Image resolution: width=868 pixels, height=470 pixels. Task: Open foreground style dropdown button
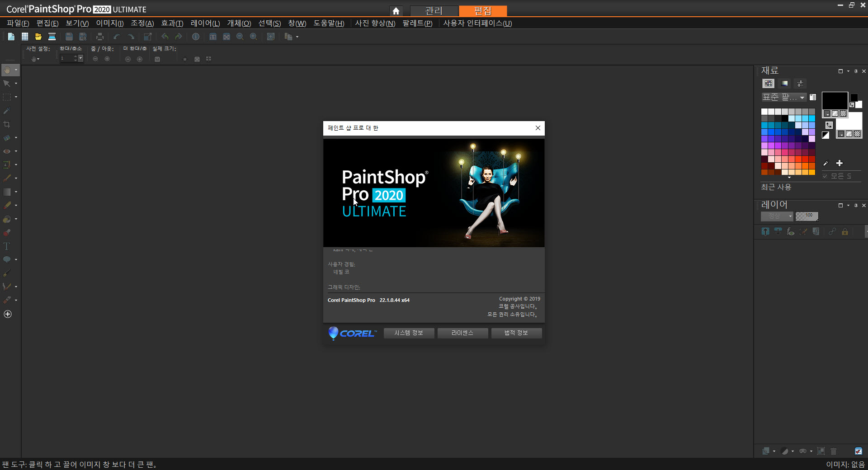pyautogui.click(x=827, y=113)
